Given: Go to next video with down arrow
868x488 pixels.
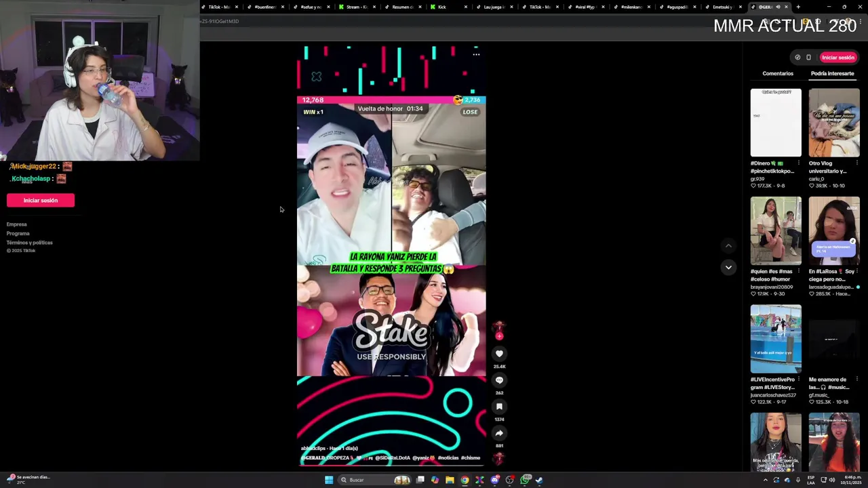Looking at the screenshot, I should click(728, 267).
